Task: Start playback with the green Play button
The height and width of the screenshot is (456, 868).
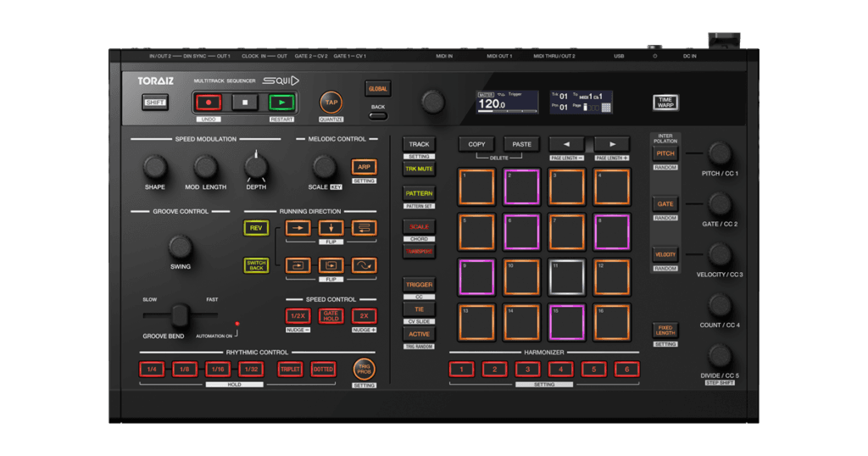Action: [x=281, y=103]
